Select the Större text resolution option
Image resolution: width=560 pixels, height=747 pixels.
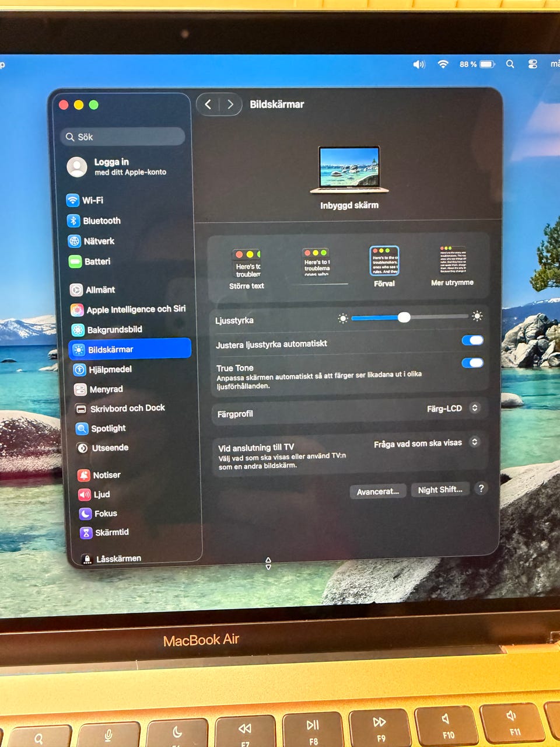click(247, 269)
